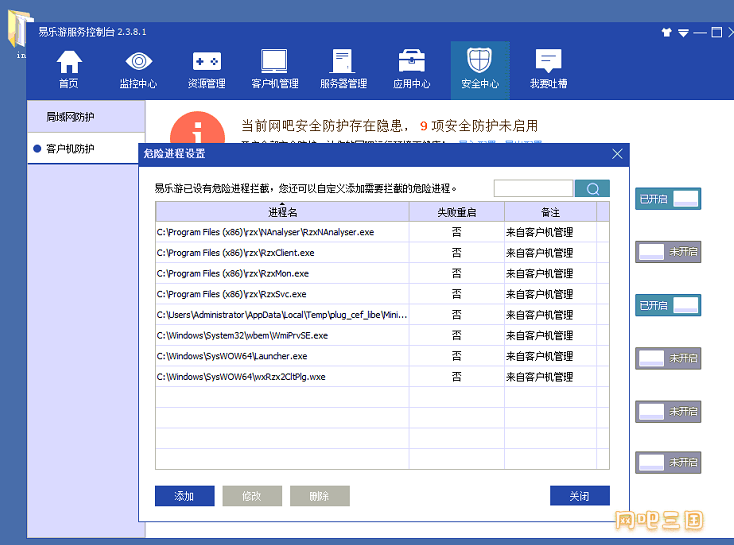Select the WmiPrvSE.exe process row
Viewport: 734px width, 545px height.
[x=382, y=335]
